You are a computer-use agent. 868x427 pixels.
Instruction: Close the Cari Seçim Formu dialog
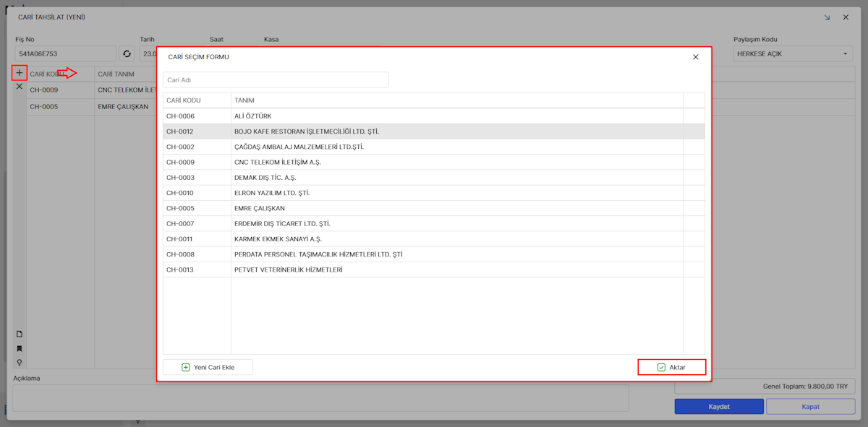(695, 57)
